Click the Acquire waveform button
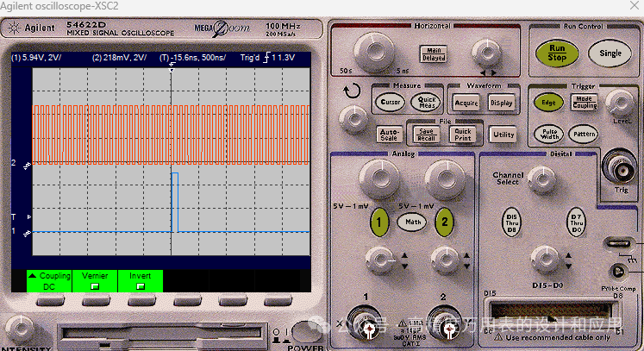The width and height of the screenshot is (644, 351). coord(466,103)
